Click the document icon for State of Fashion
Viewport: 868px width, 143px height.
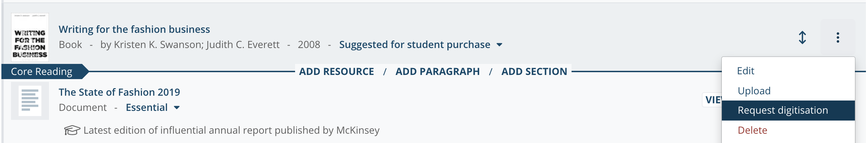tap(30, 101)
